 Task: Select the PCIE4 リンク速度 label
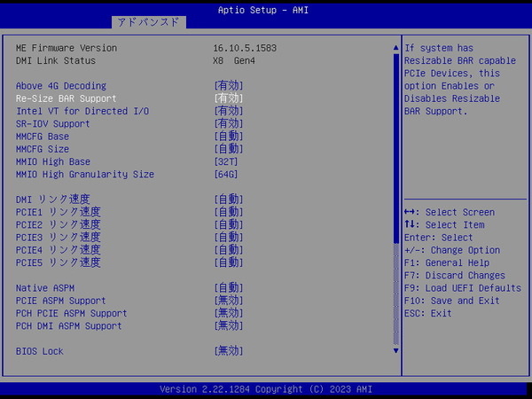point(58,250)
